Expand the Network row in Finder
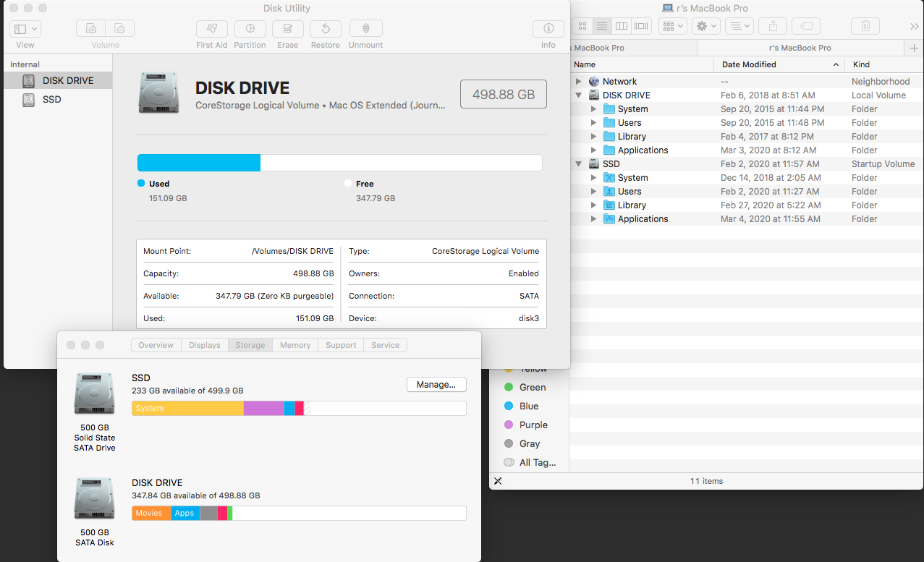Screen dimensions: 924x562 coord(578,82)
